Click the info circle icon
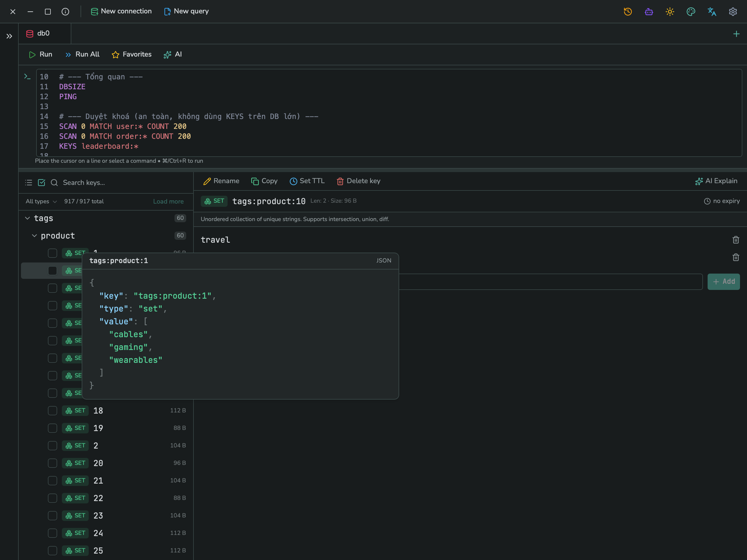The image size is (747, 560). tap(65, 11)
